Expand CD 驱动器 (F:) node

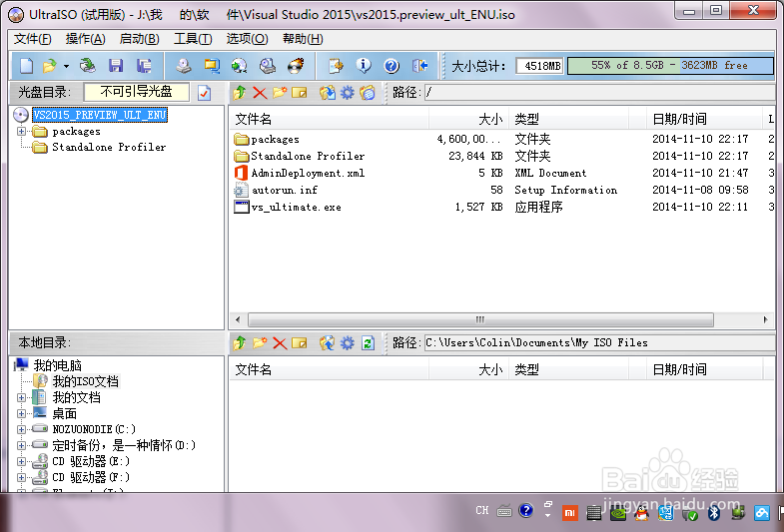coord(21,477)
